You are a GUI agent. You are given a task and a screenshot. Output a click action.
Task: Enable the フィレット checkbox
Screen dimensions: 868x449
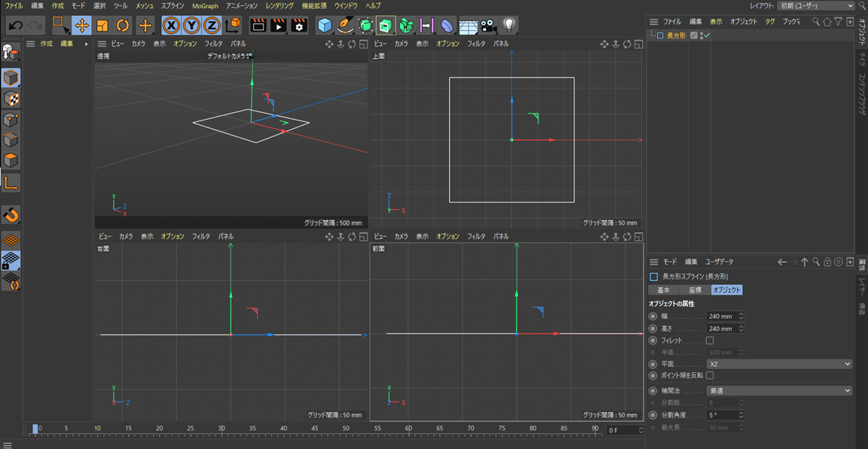point(710,341)
